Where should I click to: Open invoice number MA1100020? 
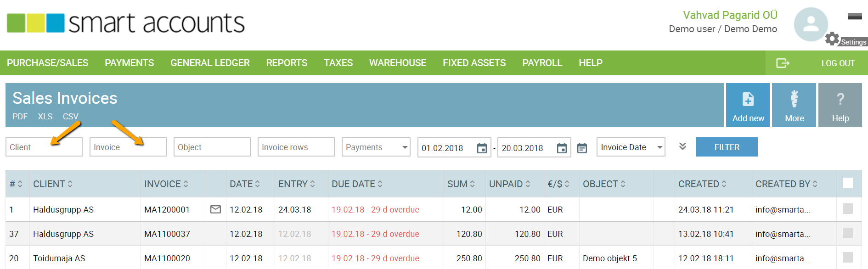(x=167, y=258)
